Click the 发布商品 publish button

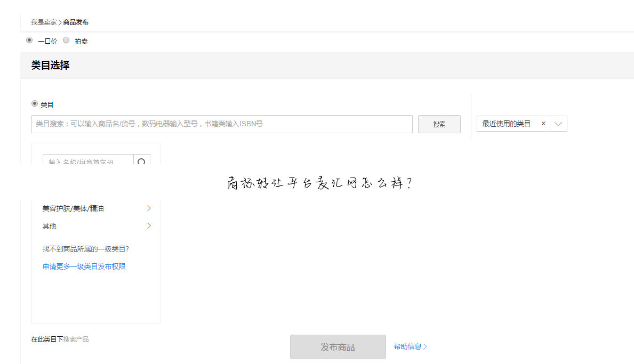pos(338,346)
